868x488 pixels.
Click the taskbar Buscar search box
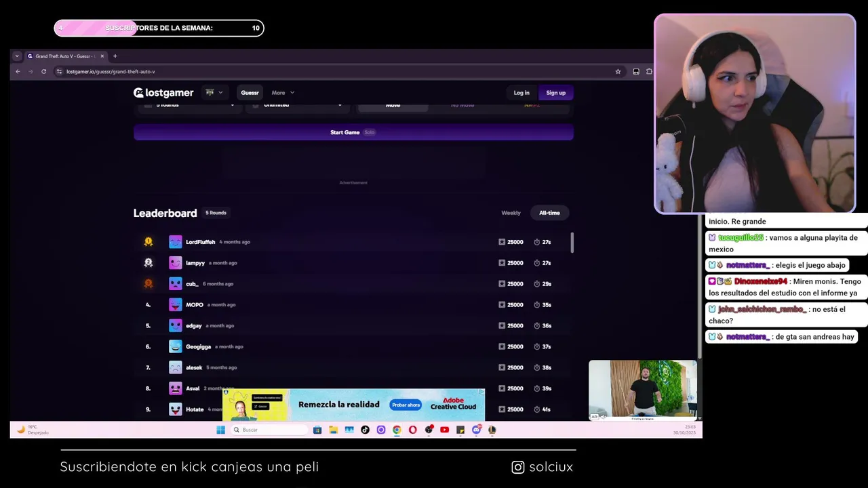tap(269, 430)
